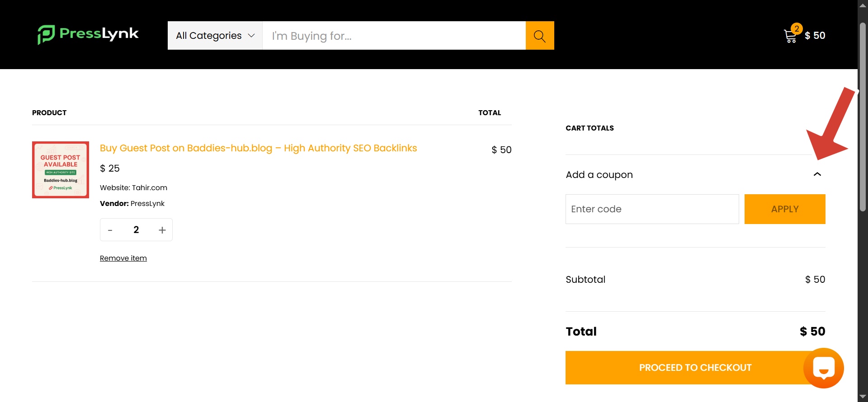
Task: Click the guest post product thumbnail
Action: (x=61, y=170)
